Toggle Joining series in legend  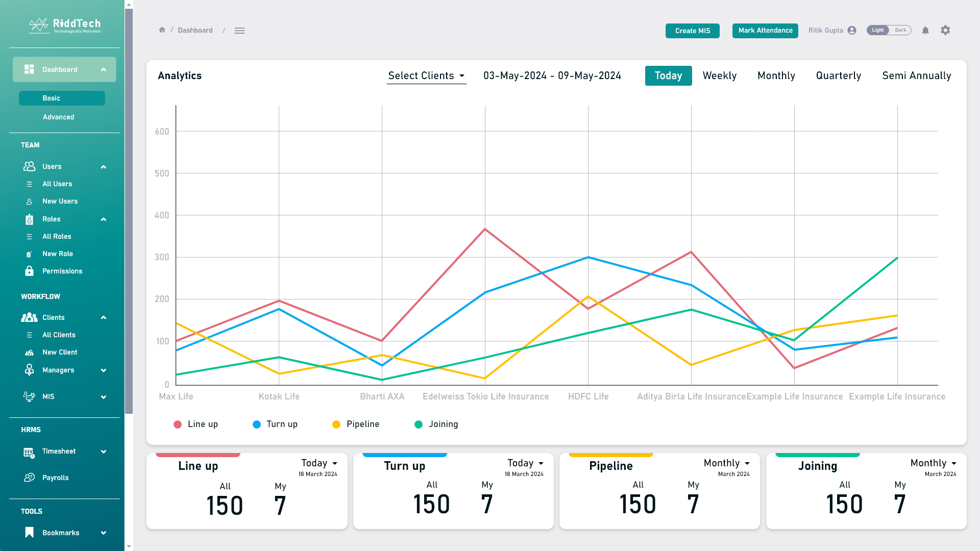(x=436, y=424)
